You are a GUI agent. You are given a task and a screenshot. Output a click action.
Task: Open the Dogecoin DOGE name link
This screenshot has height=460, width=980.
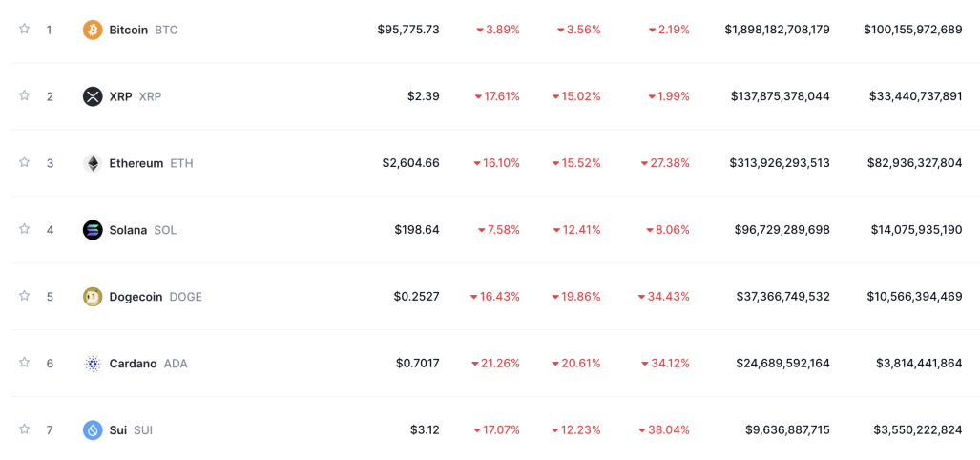tap(156, 296)
